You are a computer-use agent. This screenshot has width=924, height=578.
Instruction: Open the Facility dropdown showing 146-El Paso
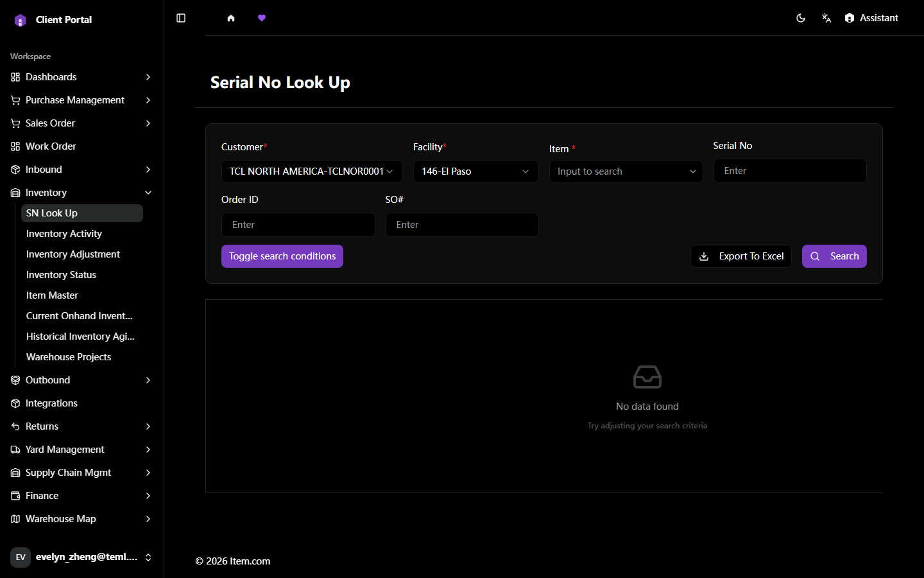[476, 171]
